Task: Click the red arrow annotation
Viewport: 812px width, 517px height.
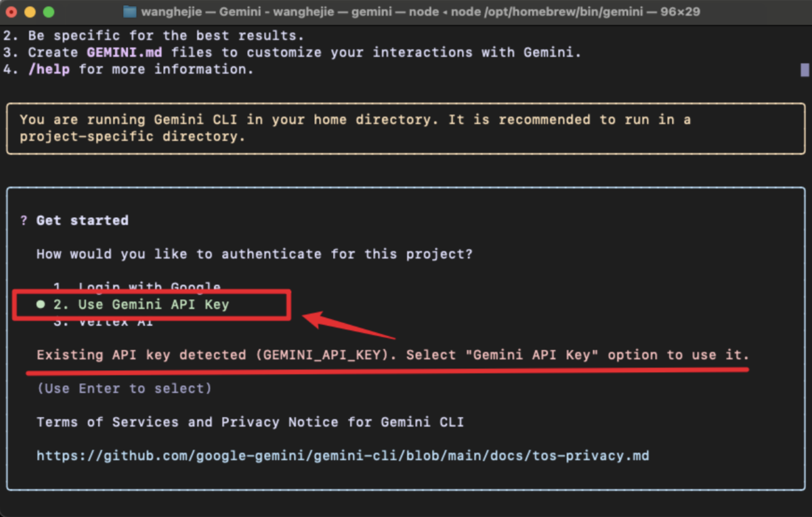Action: [x=347, y=328]
